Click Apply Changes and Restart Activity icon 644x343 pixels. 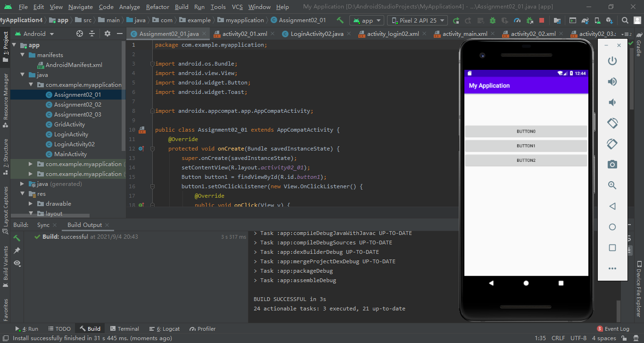click(x=468, y=20)
